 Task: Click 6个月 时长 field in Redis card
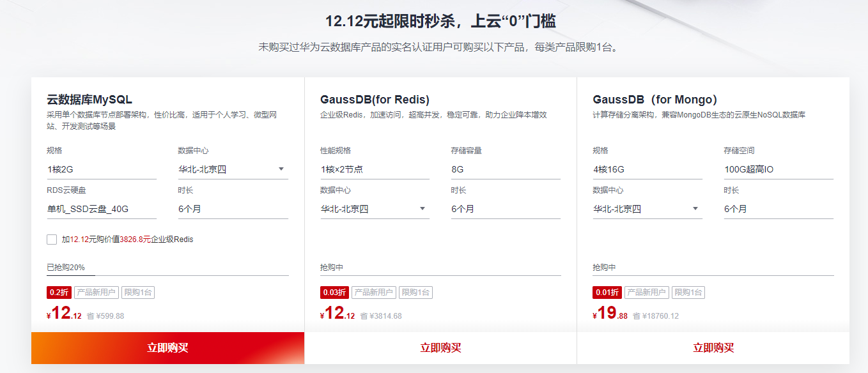pyautogui.click(x=506, y=209)
